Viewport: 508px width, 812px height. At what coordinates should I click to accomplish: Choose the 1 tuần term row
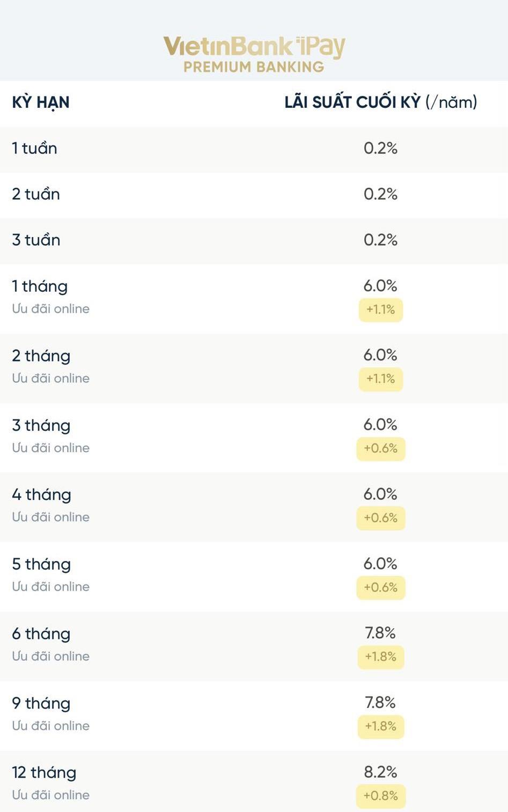tap(35, 148)
